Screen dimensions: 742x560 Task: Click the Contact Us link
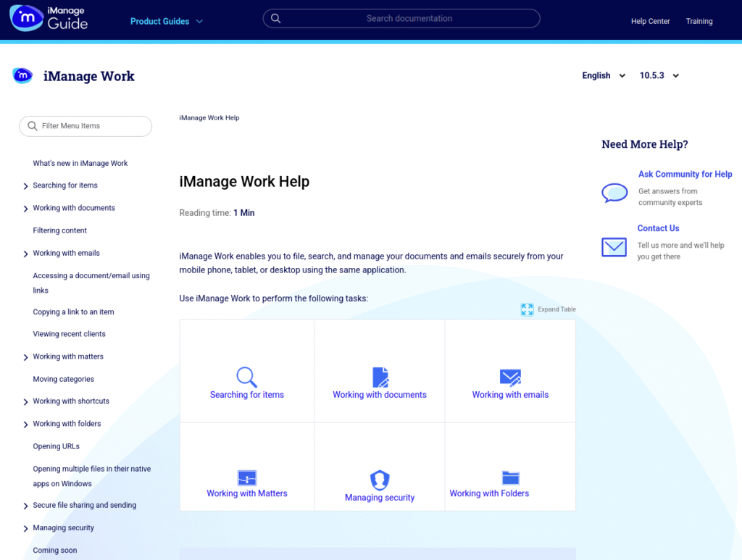(x=658, y=228)
